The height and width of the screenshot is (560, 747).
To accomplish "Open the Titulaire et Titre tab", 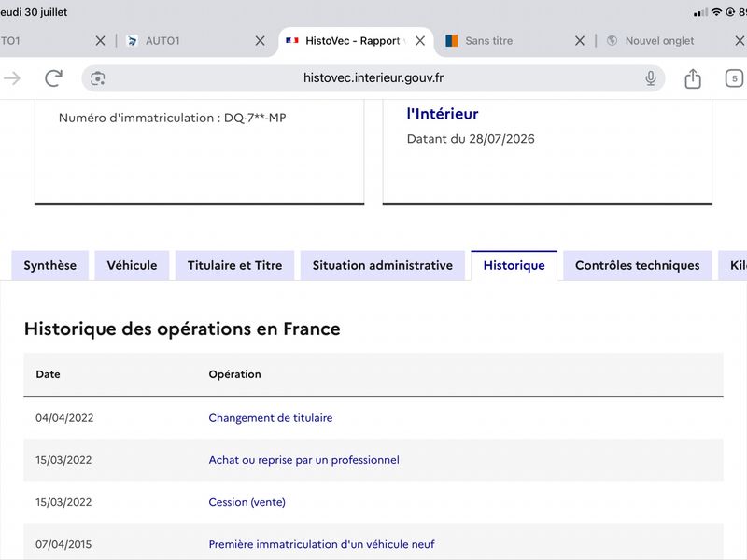I will (x=235, y=265).
